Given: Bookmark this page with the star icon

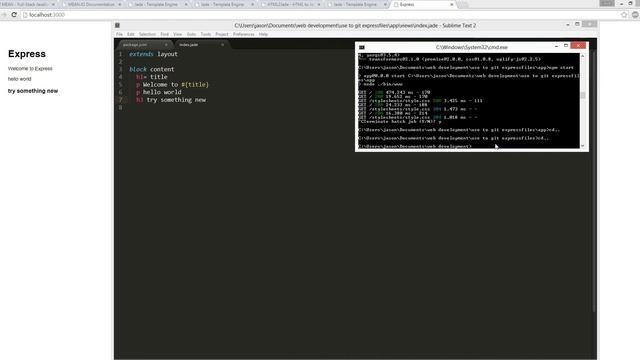Looking at the screenshot, I should 624,15.
